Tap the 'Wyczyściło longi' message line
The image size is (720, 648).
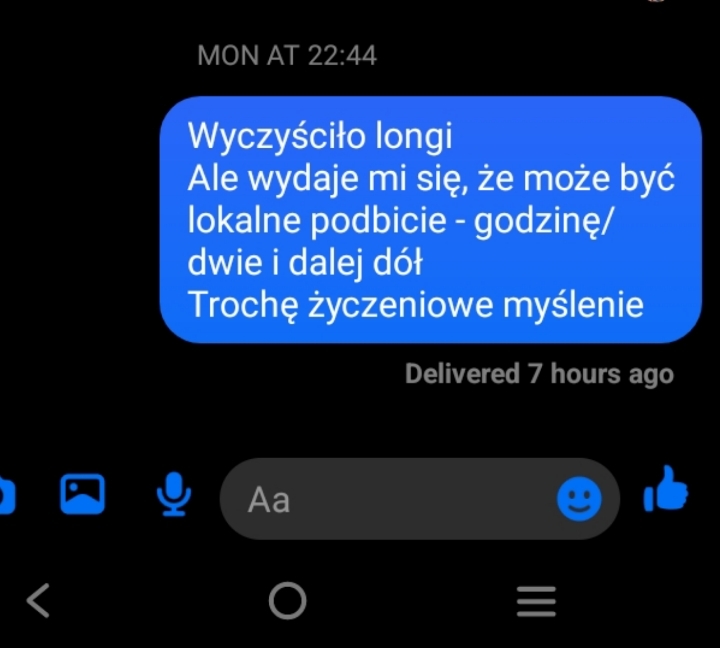[320, 136]
